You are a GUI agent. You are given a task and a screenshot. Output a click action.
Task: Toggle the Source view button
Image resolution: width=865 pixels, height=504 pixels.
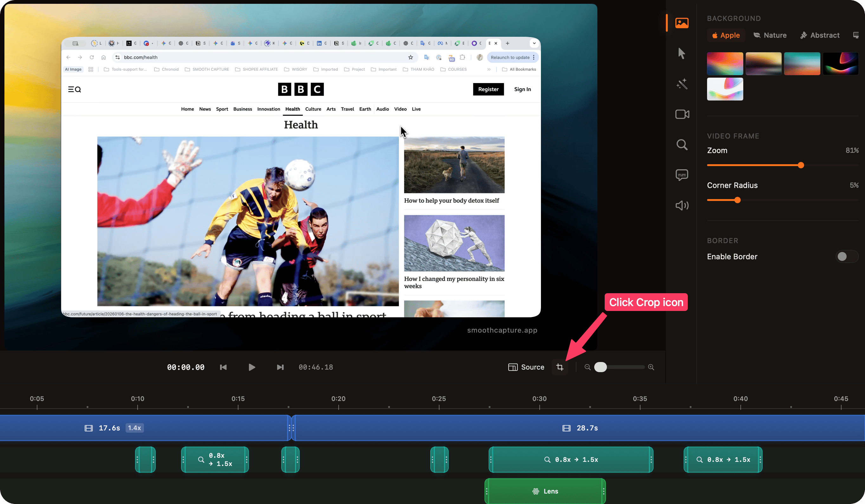pyautogui.click(x=526, y=367)
